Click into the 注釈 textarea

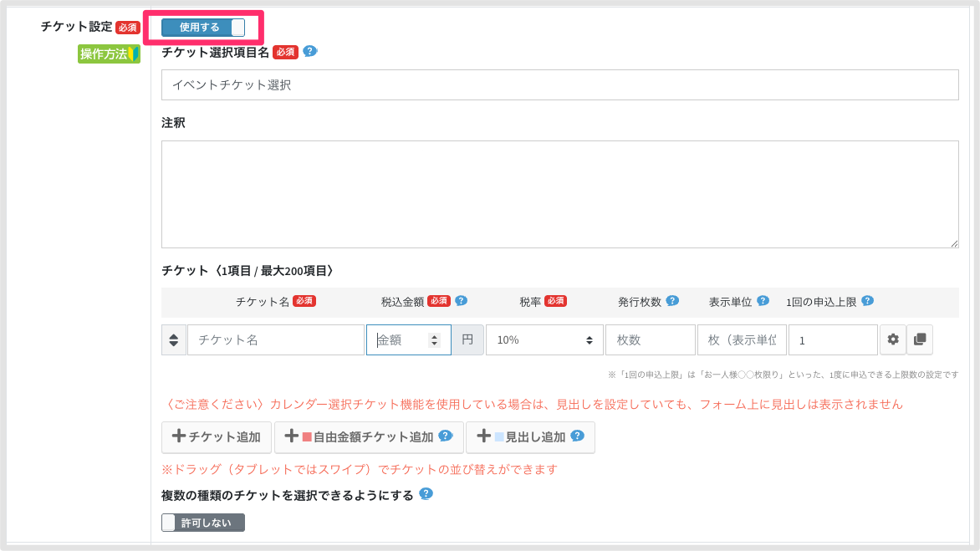click(x=559, y=194)
